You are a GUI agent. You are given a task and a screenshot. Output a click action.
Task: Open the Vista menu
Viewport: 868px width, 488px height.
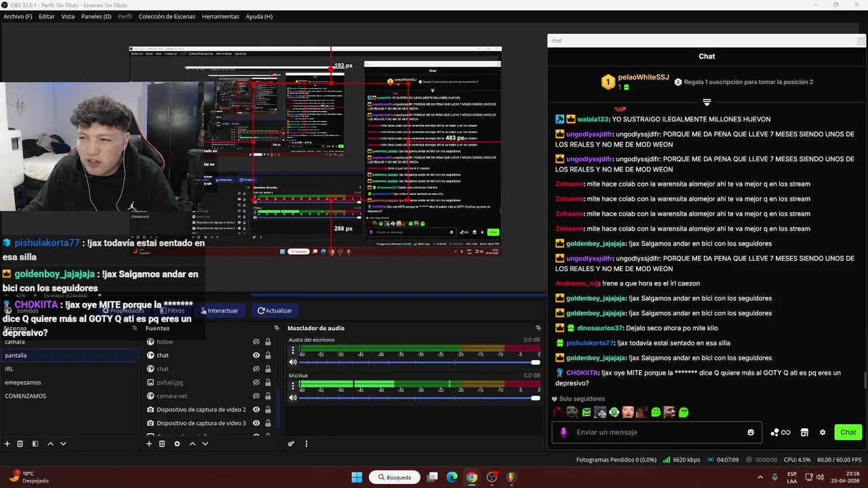pyautogui.click(x=68, y=16)
